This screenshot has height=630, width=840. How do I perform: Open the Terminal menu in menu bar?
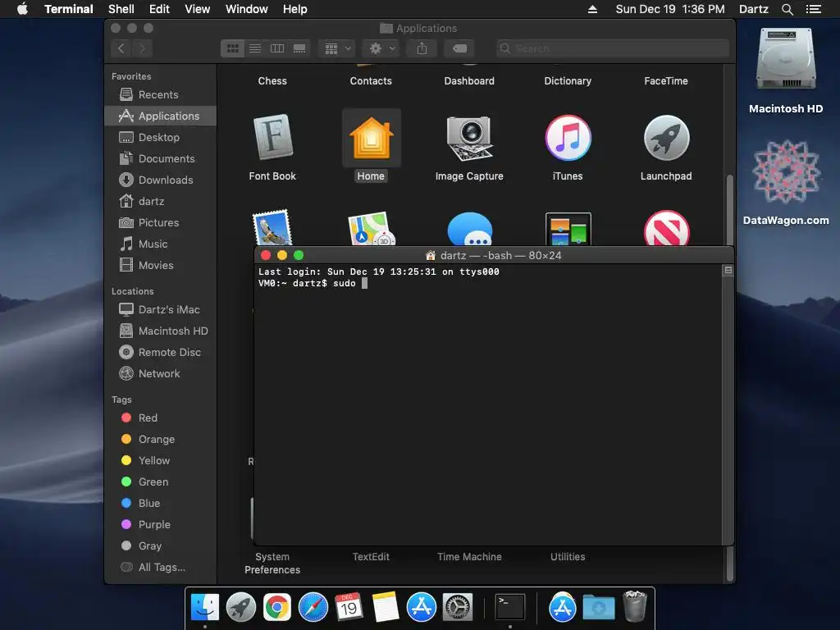(69, 9)
